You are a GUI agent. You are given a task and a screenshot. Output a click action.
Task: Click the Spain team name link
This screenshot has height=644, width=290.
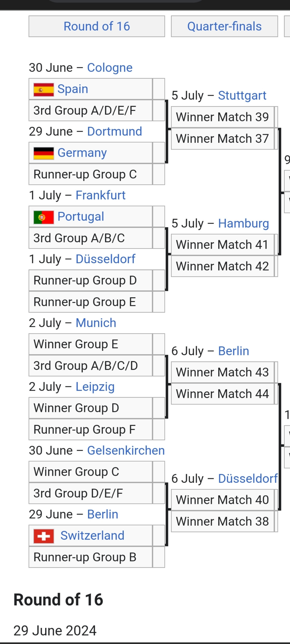tap(73, 89)
